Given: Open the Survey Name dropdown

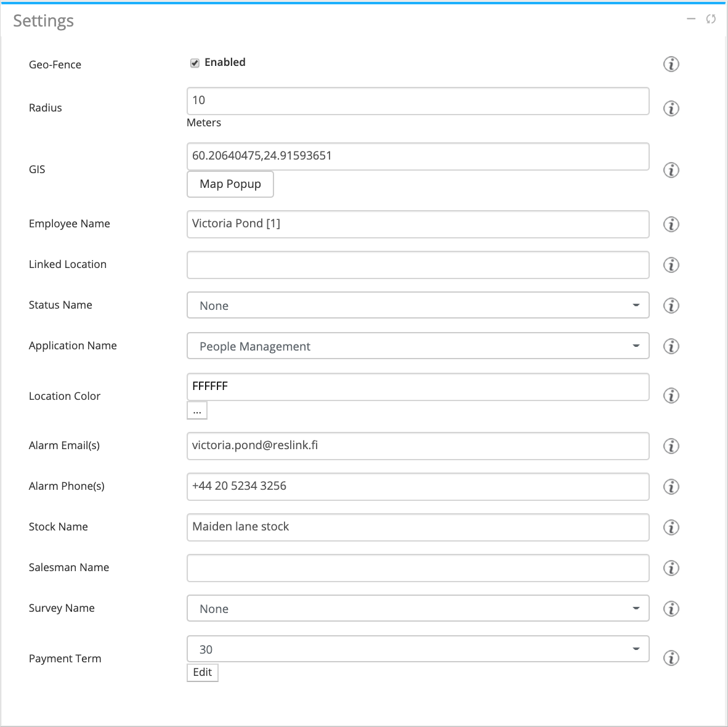Looking at the screenshot, I should tap(418, 609).
